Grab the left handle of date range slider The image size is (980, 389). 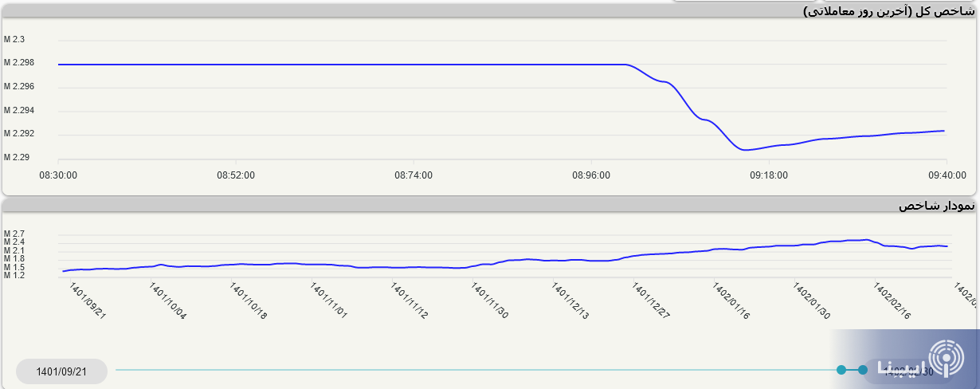[x=841, y=370]
